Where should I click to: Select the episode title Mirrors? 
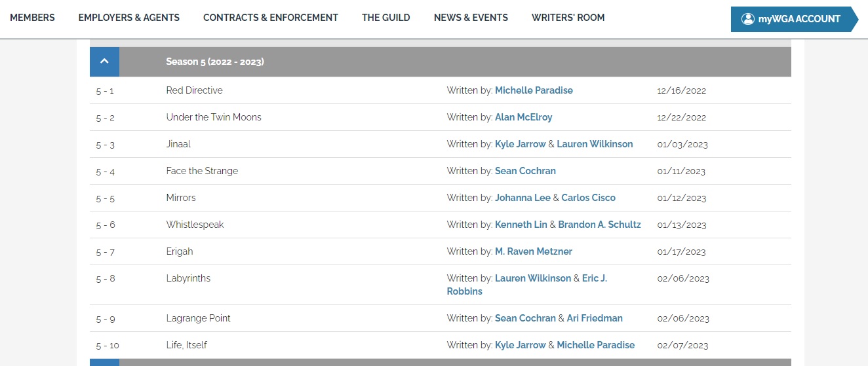tap(181, 198)
